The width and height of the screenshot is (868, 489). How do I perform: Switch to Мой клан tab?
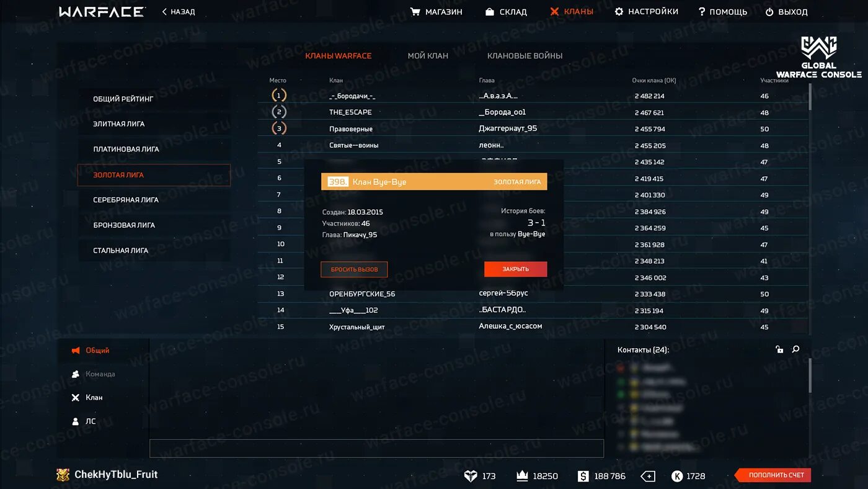tap(428, 56)
